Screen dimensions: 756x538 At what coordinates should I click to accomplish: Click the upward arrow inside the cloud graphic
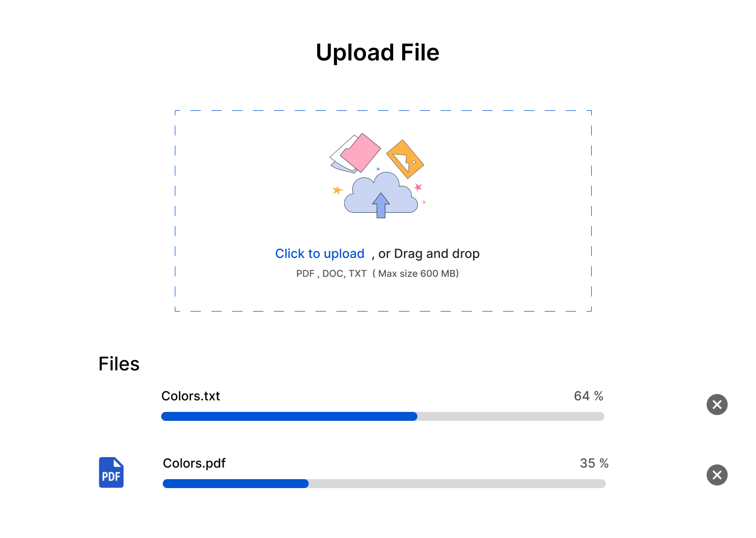380,205
